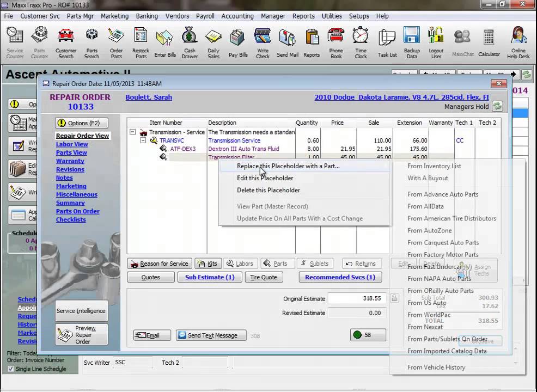537x392 pixels.
Task: Click the green refresh icon beside Managers Hold
Action: coord(497,107)
